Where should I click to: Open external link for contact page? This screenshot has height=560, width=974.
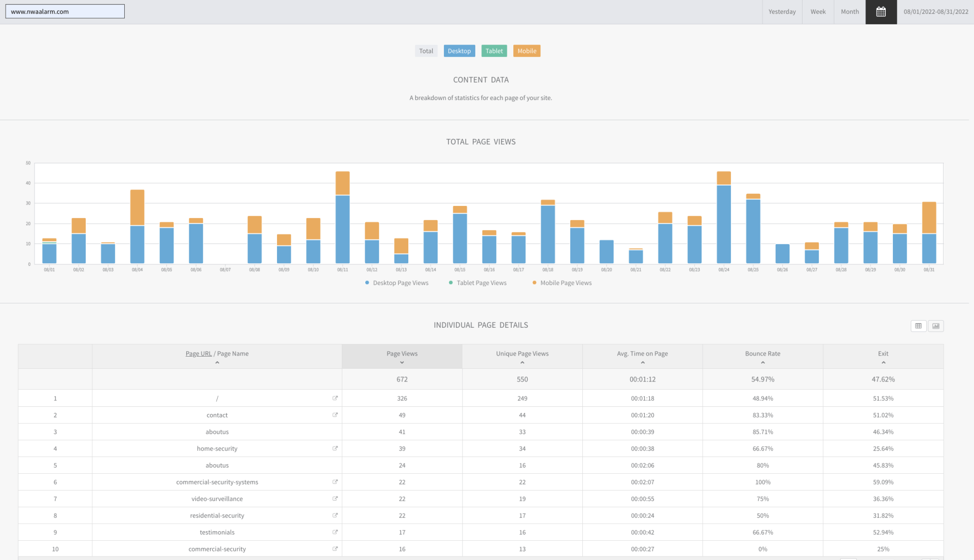point(335,415)
